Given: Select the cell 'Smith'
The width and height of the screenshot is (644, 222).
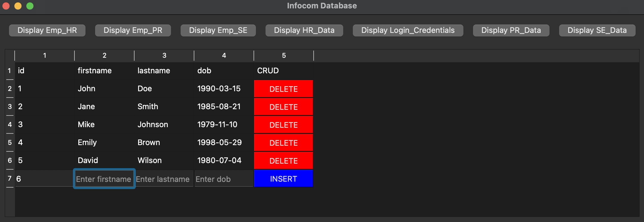Looking at the screenshot, I should 164,107.
